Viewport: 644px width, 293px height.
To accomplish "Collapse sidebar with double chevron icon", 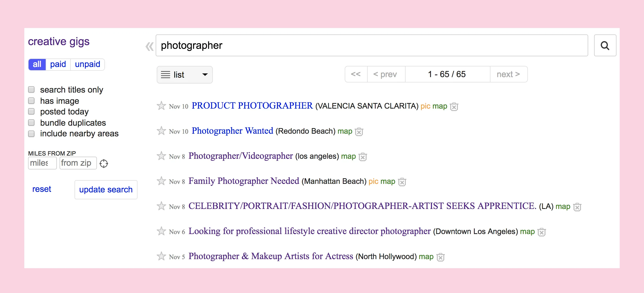I will tap(149, 46).
